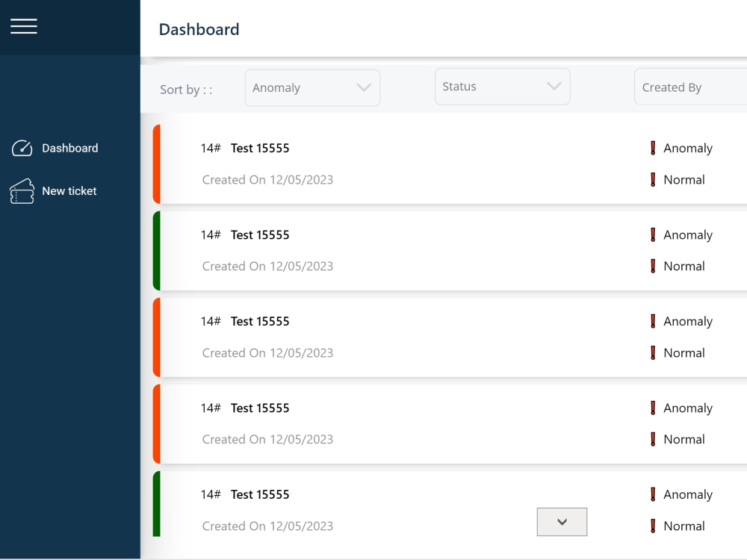The width and height of the screenshot is (747, 560).
Task: Click the Normal exclamation icon in the second ticket
Action: tap(653, 267)
